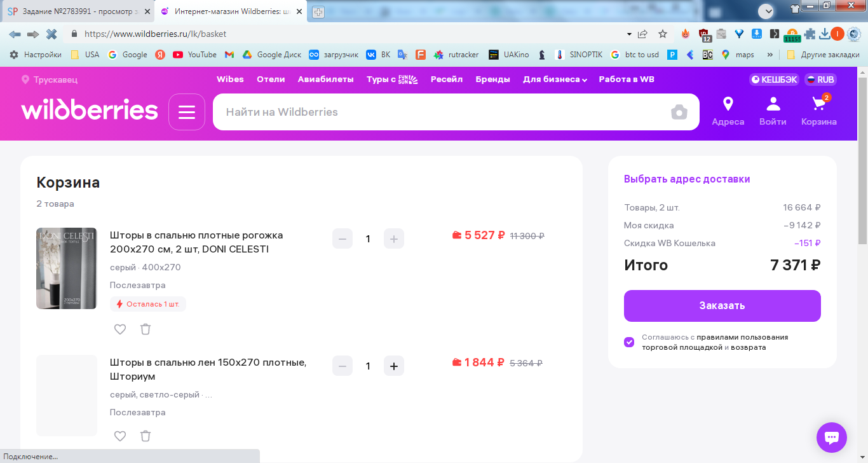The image size is (868, 463).
Task: Open the DONI CELESTI curtains product title
Action: pos(196,242)
